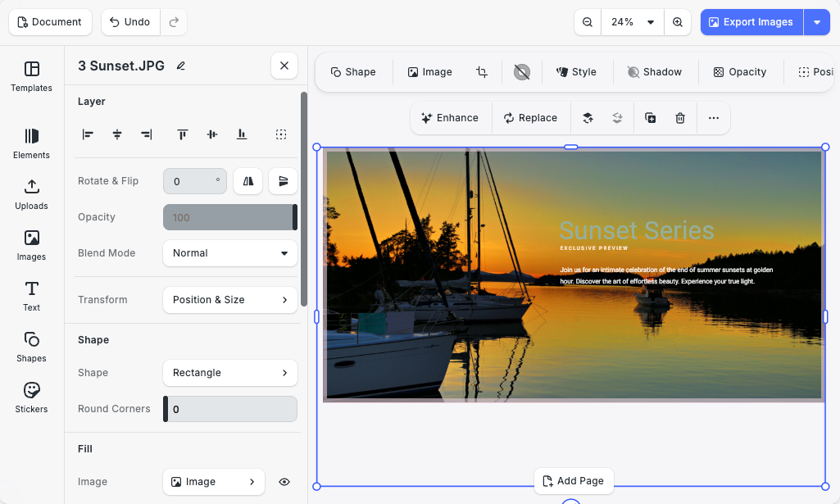Open the Image toolbar tab
The height and width of the screenshot is (504, 840).
(x=430, y=72)
